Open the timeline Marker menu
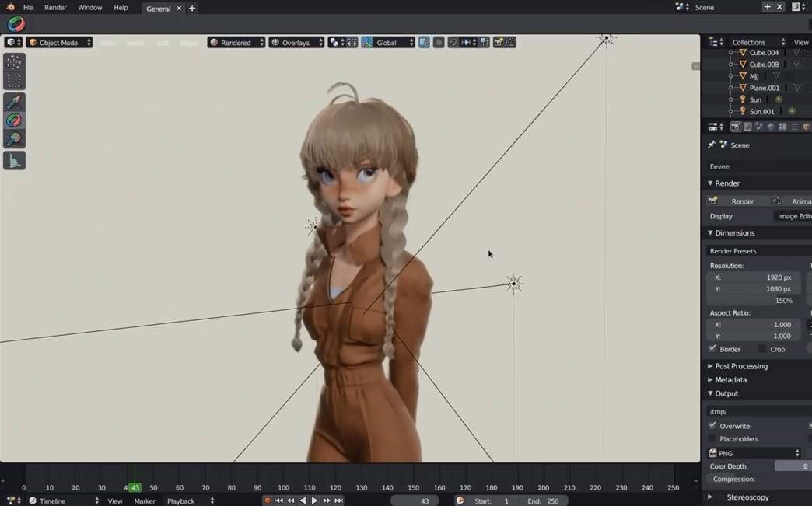812x506 pixels. (145, 501)
